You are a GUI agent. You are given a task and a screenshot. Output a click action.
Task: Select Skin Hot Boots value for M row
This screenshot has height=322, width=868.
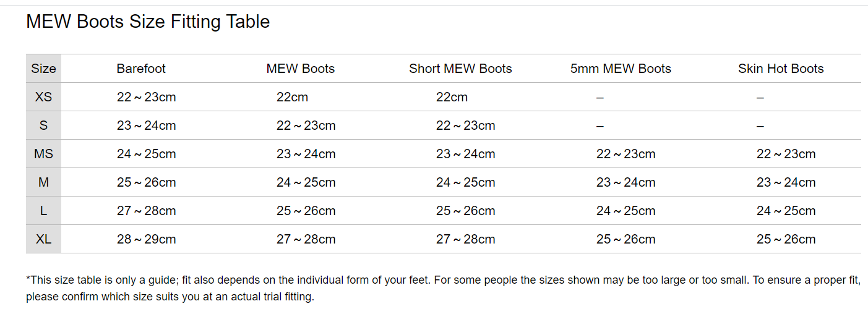click(x=786, y=182)
